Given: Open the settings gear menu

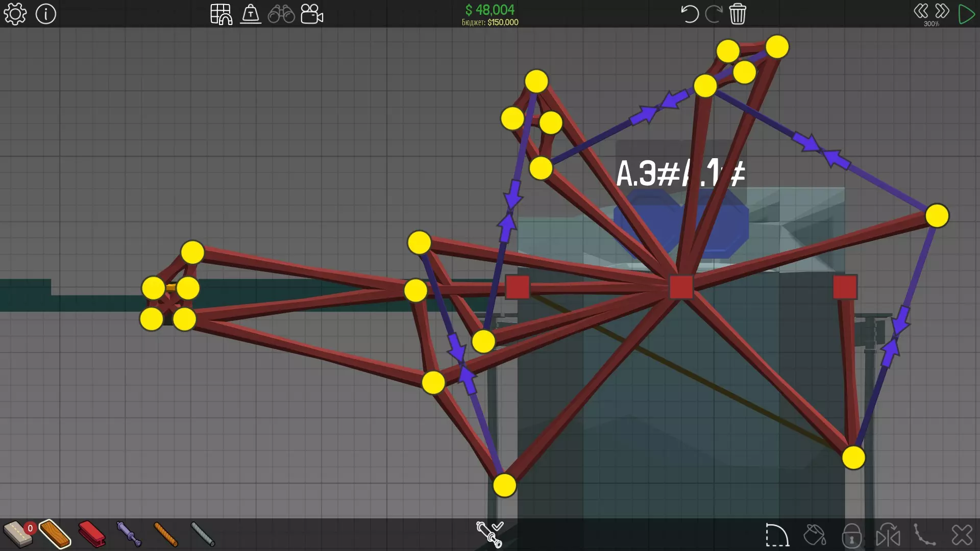Looking at the screenshot, I should click(15, 14).
